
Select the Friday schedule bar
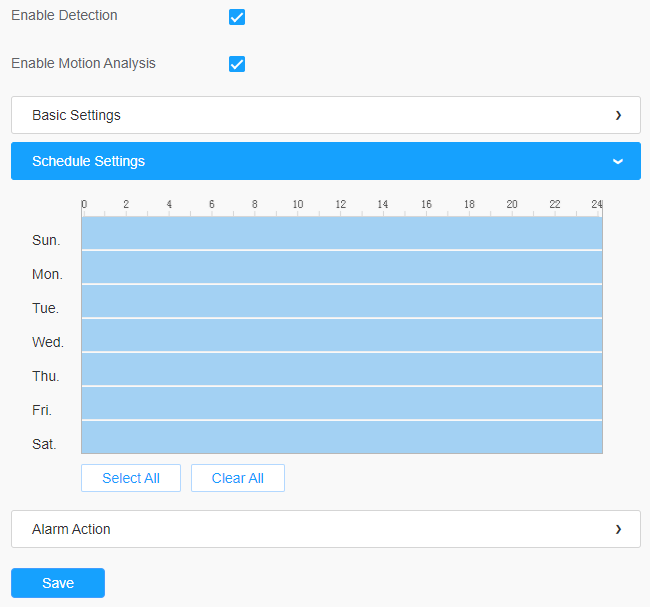click(x=341, y=403)
